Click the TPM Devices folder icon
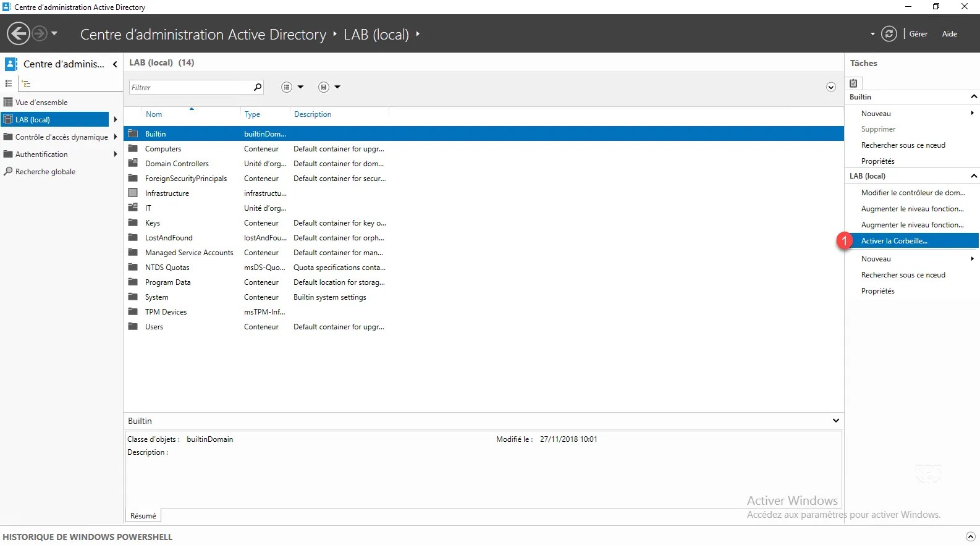 pos(133,311)
